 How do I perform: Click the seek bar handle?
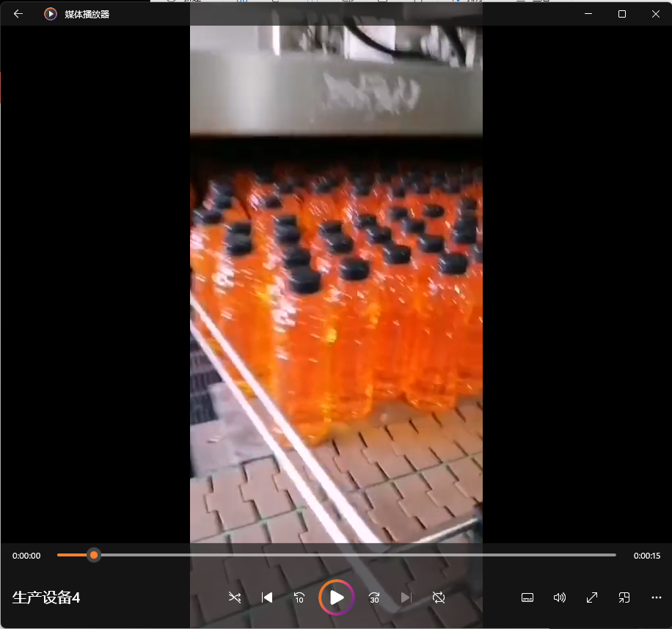click(94, 556)
